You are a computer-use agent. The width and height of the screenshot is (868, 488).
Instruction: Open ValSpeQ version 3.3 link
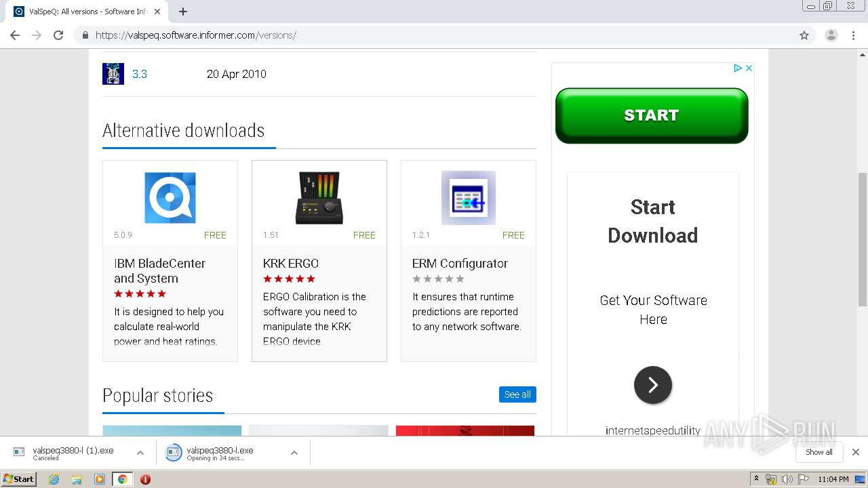pyautogui.click(x=140, y=74)
